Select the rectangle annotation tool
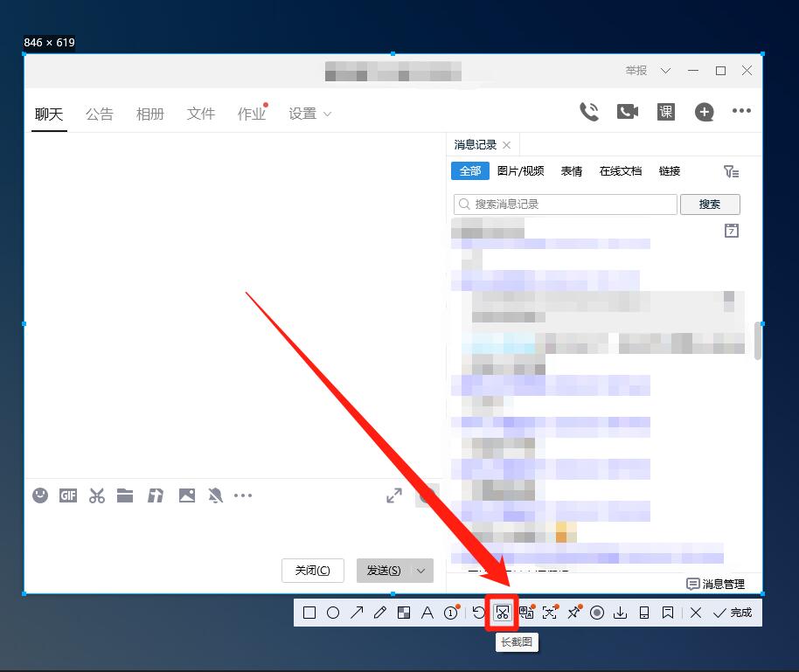Image resolution: width=799 pixels, height=672 pixels. (309, 613)
